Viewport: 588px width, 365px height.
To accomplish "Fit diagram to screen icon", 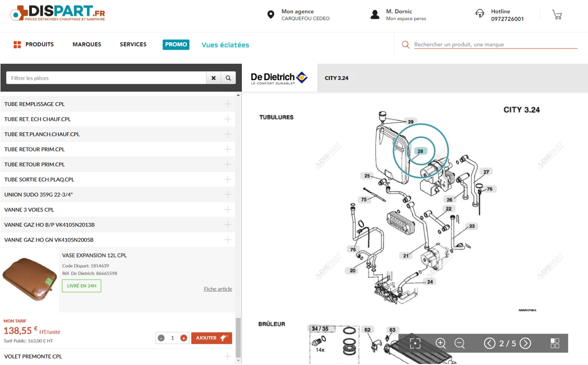I will [x=415, y=343].
